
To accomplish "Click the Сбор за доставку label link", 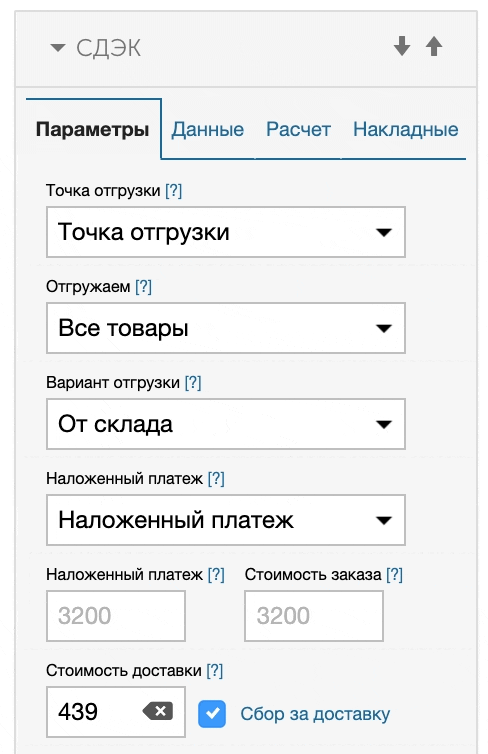I will 315,714.
